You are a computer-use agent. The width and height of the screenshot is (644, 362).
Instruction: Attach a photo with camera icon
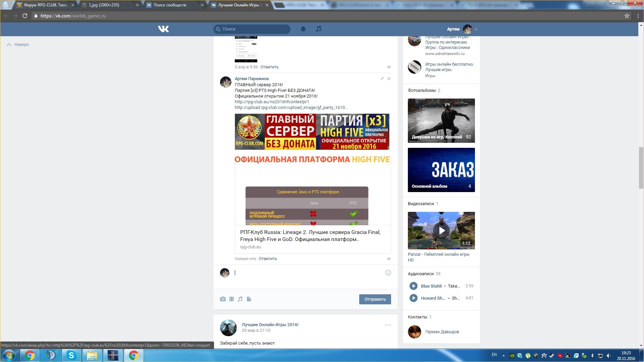223,299
